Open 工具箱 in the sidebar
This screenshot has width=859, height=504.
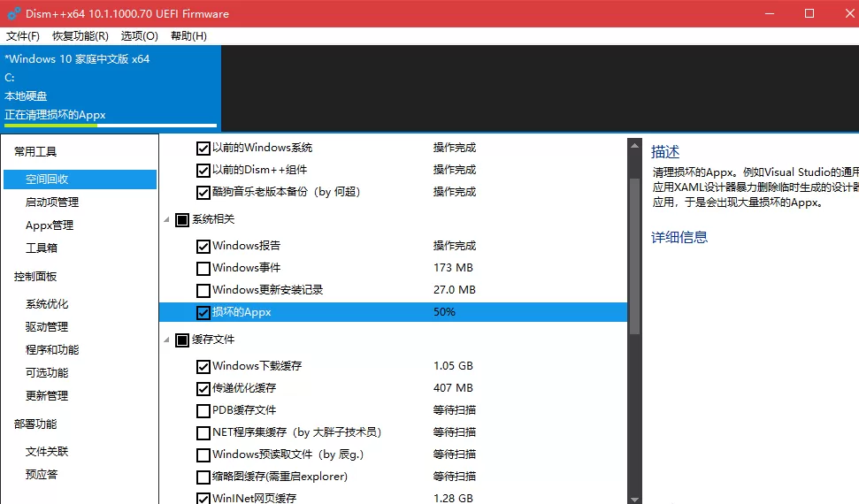tap(41, 248)
